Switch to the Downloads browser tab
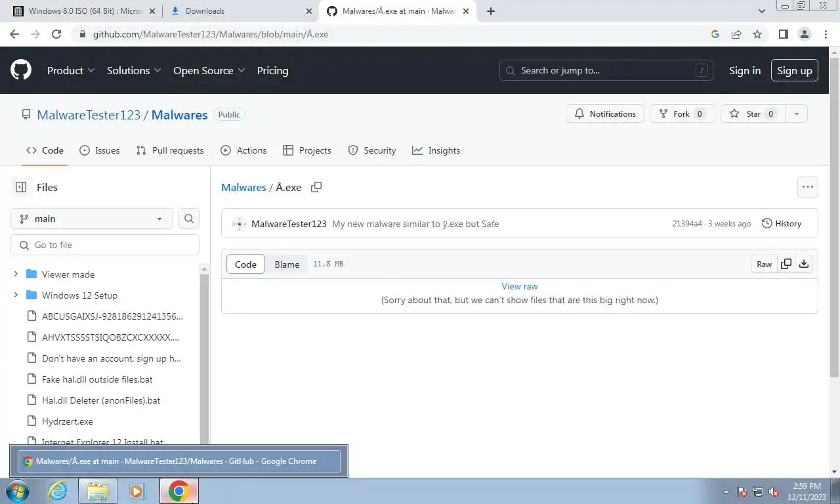 pyautogui.click(x=241, y=11)
